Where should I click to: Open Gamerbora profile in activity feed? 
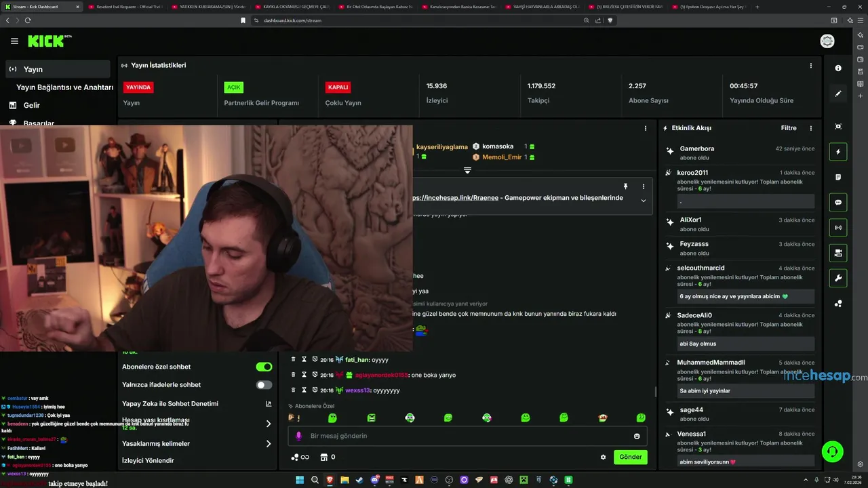696,148
